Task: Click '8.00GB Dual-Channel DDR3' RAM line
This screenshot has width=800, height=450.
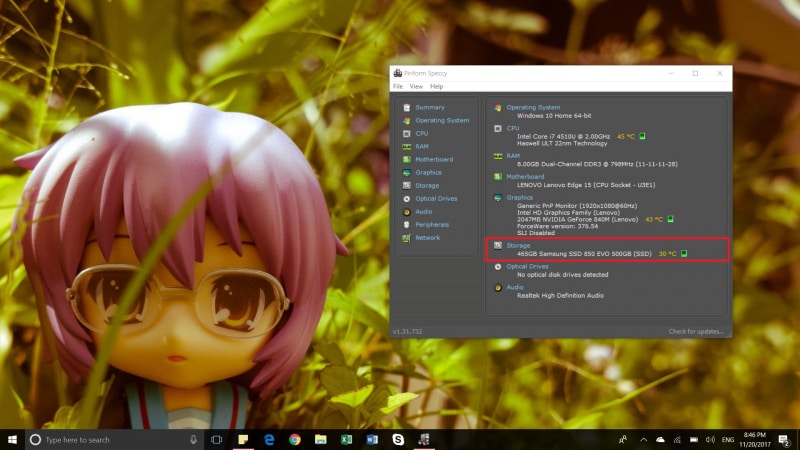Action: coord(597,164)
